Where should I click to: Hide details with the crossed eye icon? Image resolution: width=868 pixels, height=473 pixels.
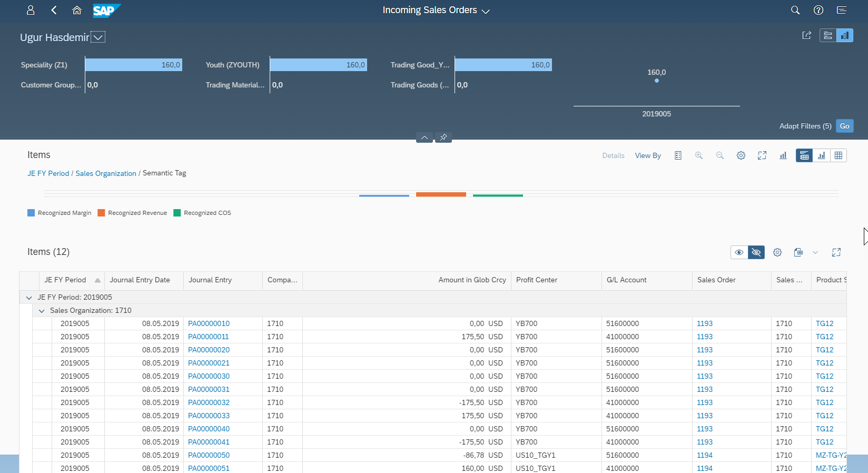pos(756,252)
